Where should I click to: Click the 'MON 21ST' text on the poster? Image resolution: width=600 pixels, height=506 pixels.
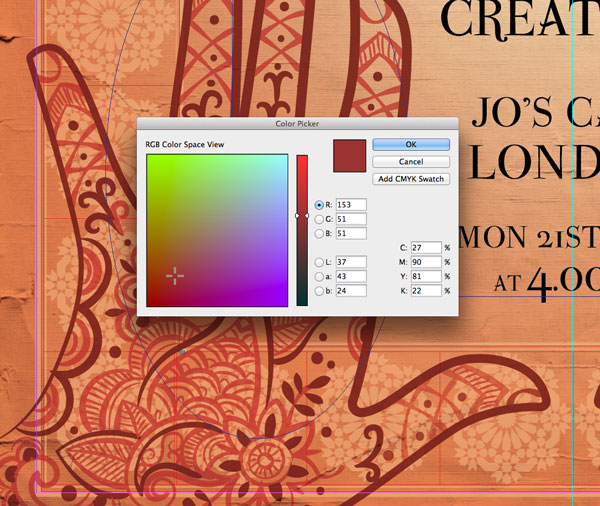(x=529, y=237)
